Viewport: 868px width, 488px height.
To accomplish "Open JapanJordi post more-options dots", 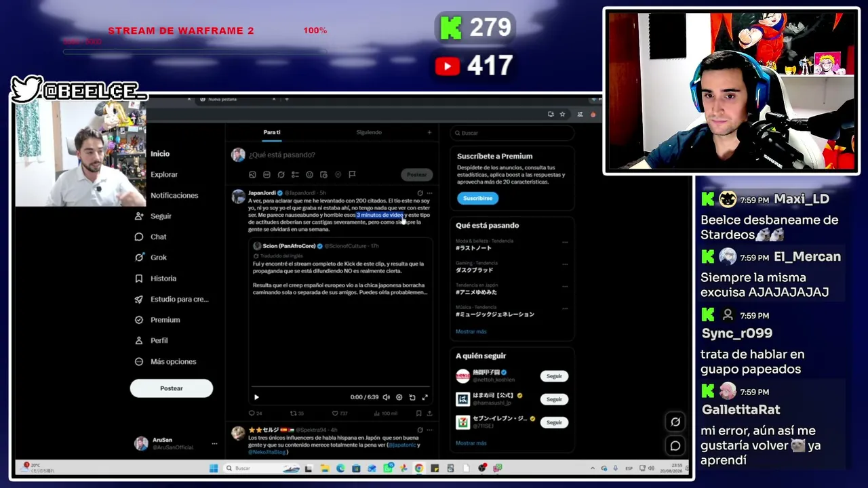I will (x=429, y=193).
